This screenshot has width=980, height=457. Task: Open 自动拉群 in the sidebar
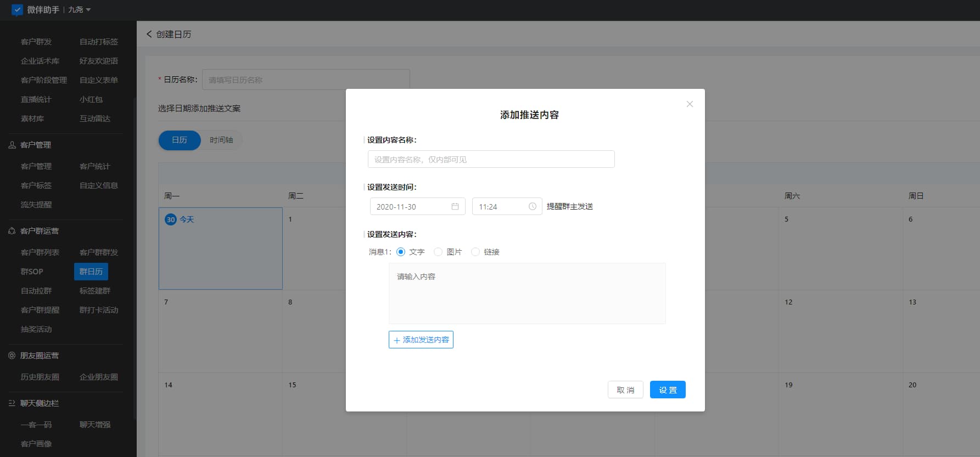36,291
